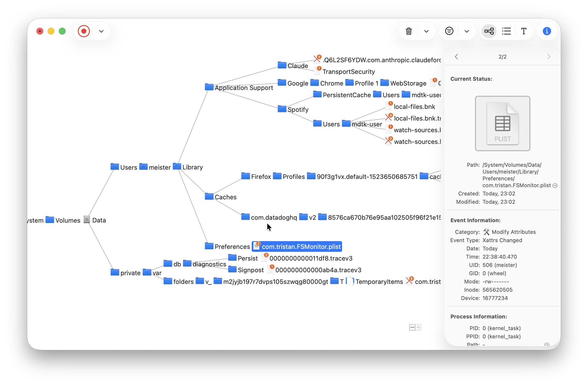Viewport: 588px width, 386px height.
Task: Open the record options dropdown chevron
Action: pos(101,31)
